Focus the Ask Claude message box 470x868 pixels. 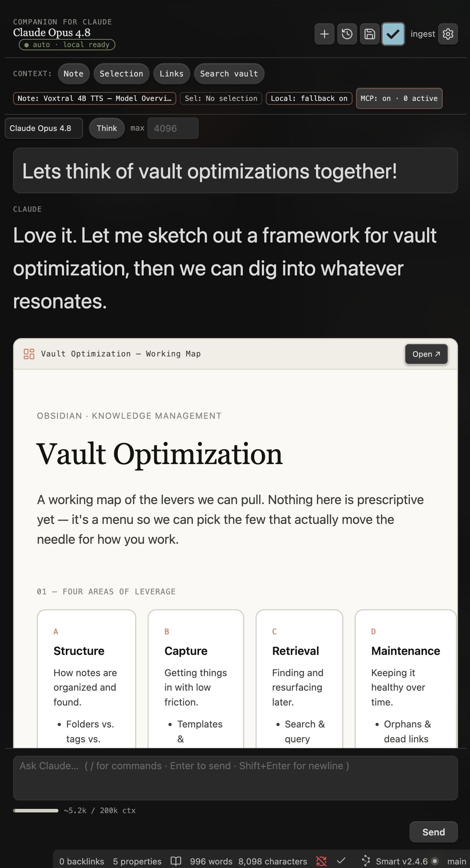235,778
